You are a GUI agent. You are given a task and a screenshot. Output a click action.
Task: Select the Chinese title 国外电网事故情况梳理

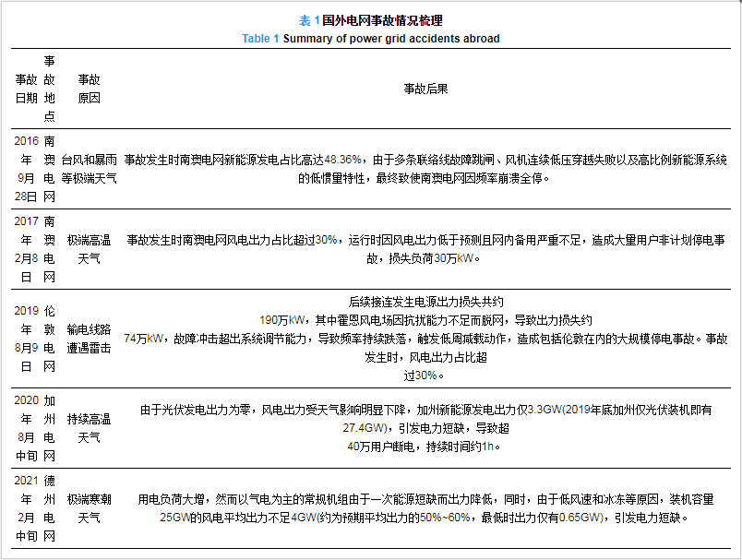pos(381,20)
